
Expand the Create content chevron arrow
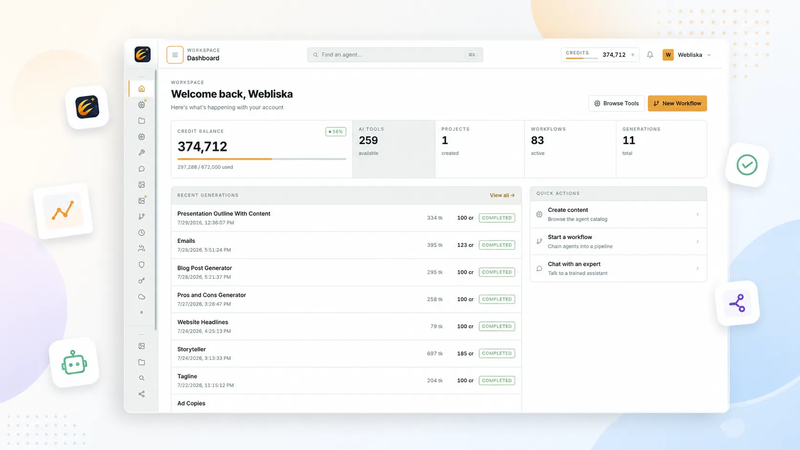pyautogui.click(x=697, y=214)
